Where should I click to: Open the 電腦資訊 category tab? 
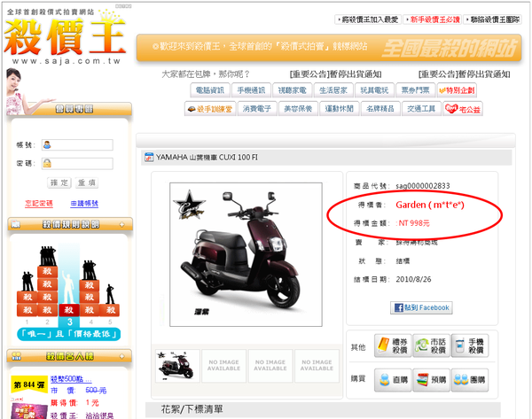[x=210, y=90]
